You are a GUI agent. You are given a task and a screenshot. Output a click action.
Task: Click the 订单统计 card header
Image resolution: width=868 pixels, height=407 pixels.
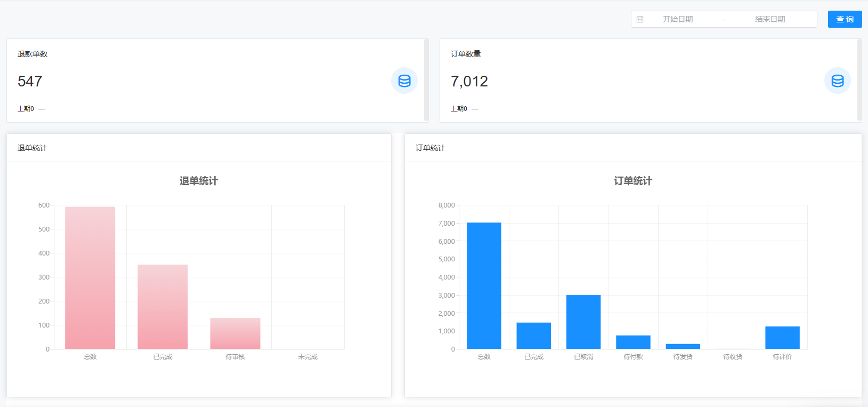coord(633,148)
